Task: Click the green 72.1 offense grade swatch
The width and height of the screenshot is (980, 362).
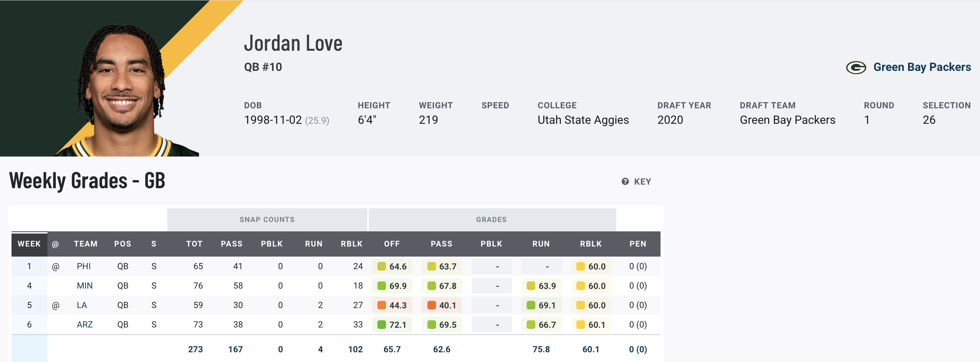Action: pos(382,325)
